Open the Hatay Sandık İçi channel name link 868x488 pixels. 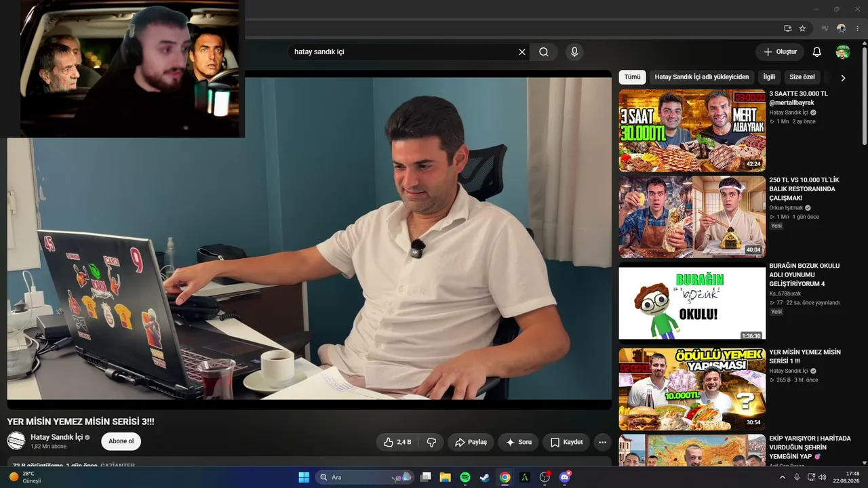[x=56, y=437]
